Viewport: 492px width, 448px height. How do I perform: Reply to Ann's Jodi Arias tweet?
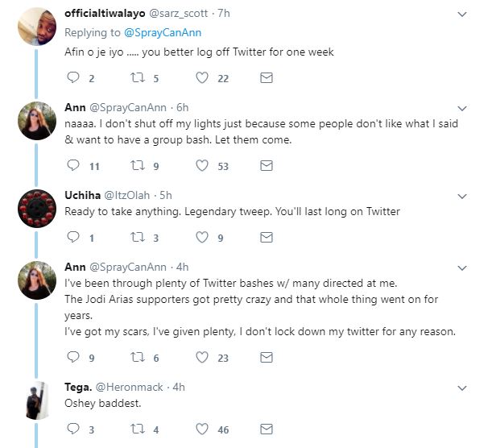tap(72, 357)
